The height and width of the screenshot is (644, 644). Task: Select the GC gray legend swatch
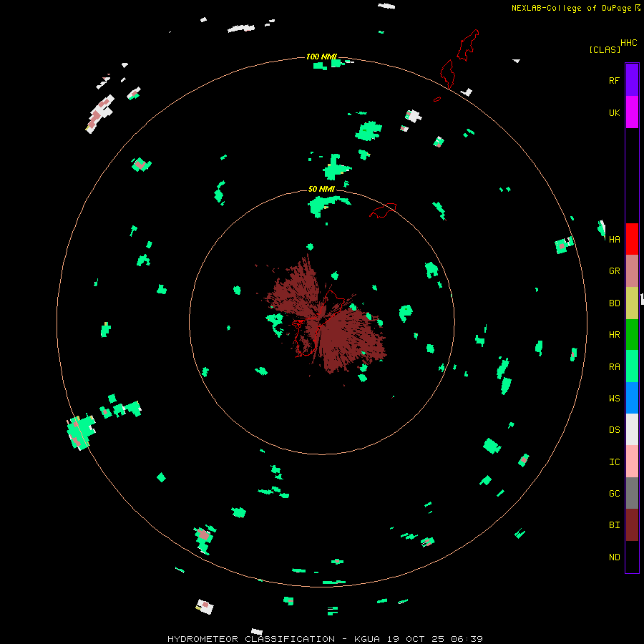pyautogui.click(x=632, y=493)
